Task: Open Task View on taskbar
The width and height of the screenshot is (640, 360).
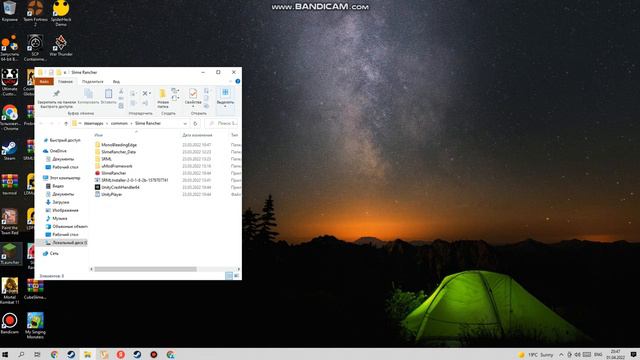Action: [x=37, y=355]
